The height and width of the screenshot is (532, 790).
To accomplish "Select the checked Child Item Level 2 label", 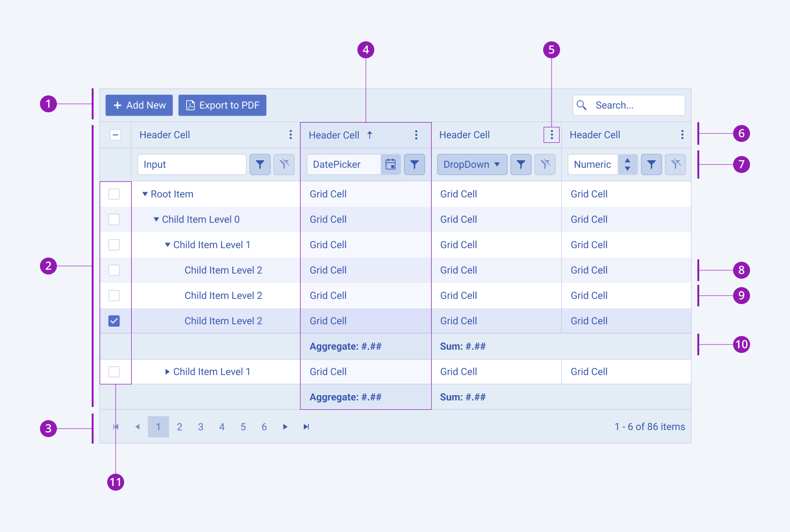I will point(223,321).
